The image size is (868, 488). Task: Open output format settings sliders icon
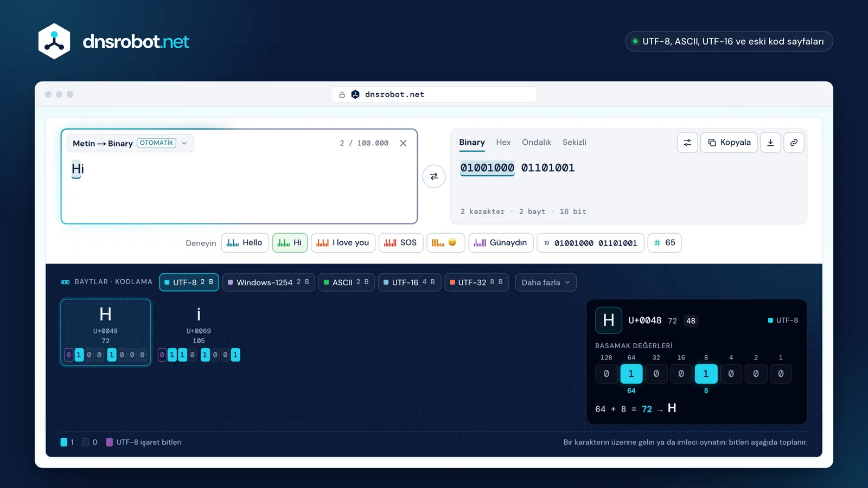click(687, 143)
